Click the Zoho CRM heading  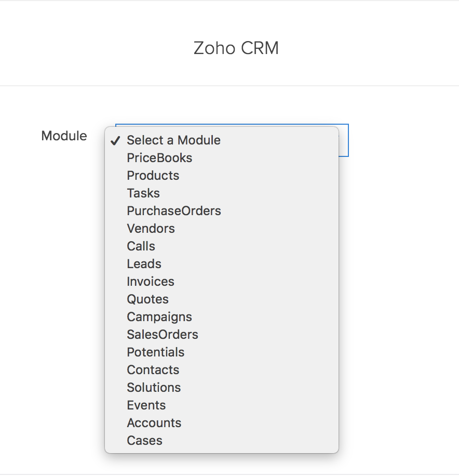236,48
